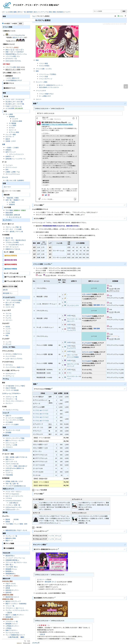Click pencil beside イベントショップ(交換品) heading

(52, 389)
